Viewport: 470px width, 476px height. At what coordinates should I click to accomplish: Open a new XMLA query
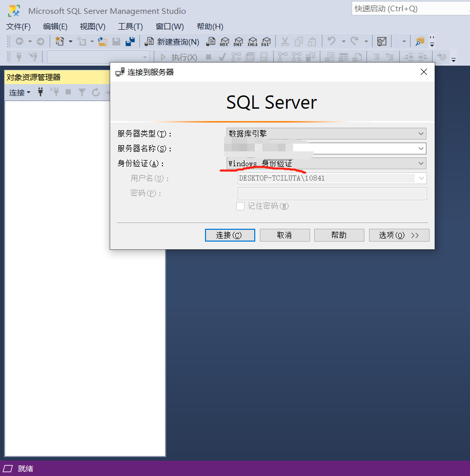coord(252,41)
